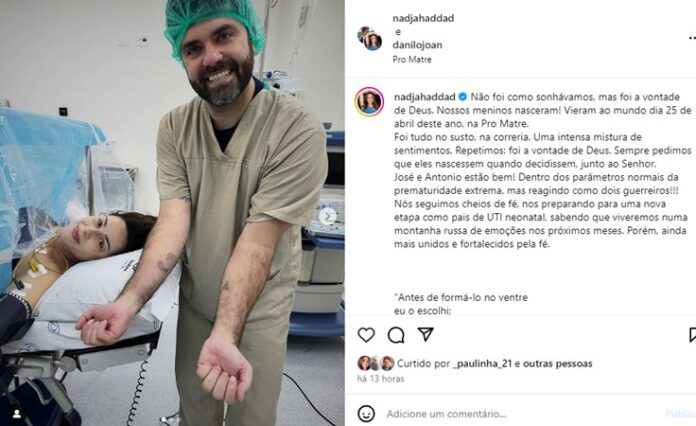This screenshot has width=696, height=426.
Task: Go to next photo with carousel arrow
Action: (x=328, y=217)
